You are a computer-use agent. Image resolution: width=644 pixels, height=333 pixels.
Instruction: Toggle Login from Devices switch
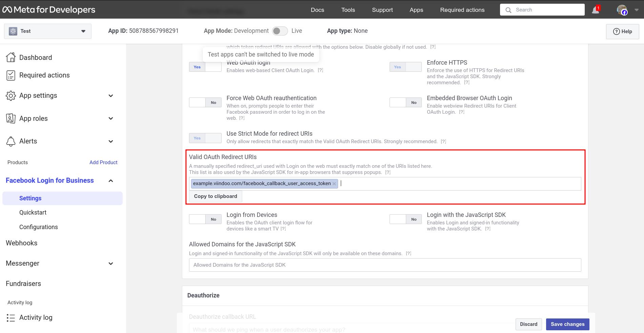click(205, 219)
